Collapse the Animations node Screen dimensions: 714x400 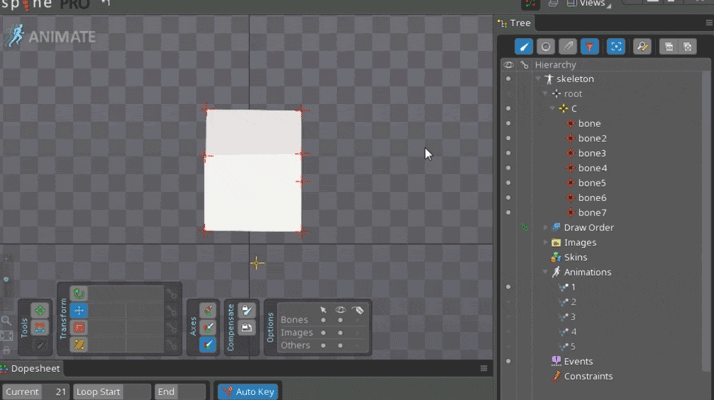(x=545, y=272)
